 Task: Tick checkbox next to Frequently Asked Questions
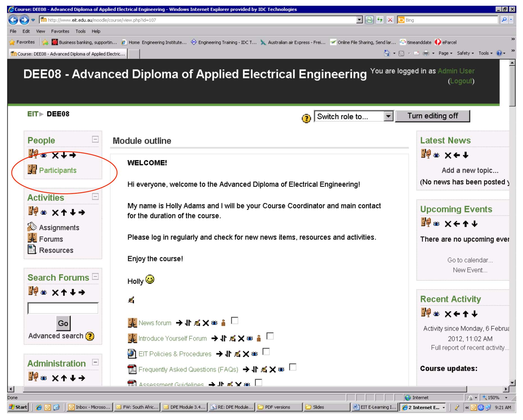pos(293,367)
